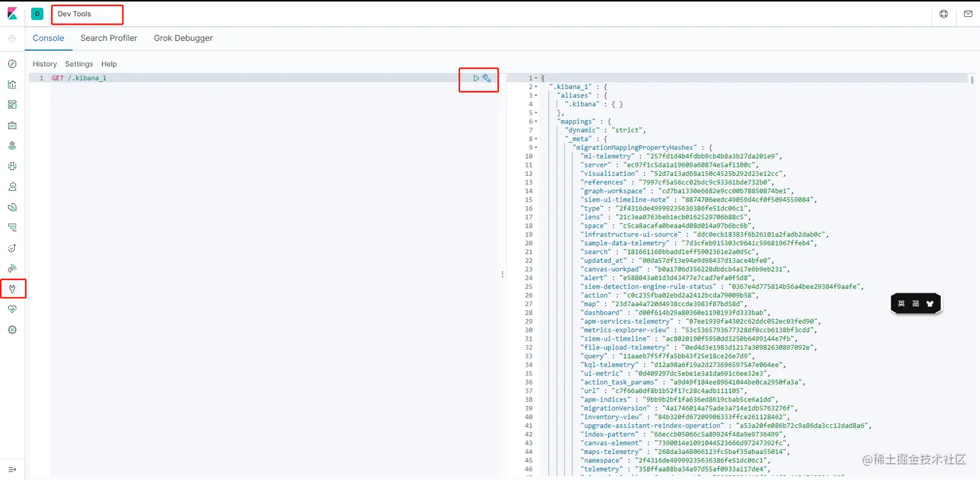Collapse the .kibana_1 block at line 2

pos(536,87)
